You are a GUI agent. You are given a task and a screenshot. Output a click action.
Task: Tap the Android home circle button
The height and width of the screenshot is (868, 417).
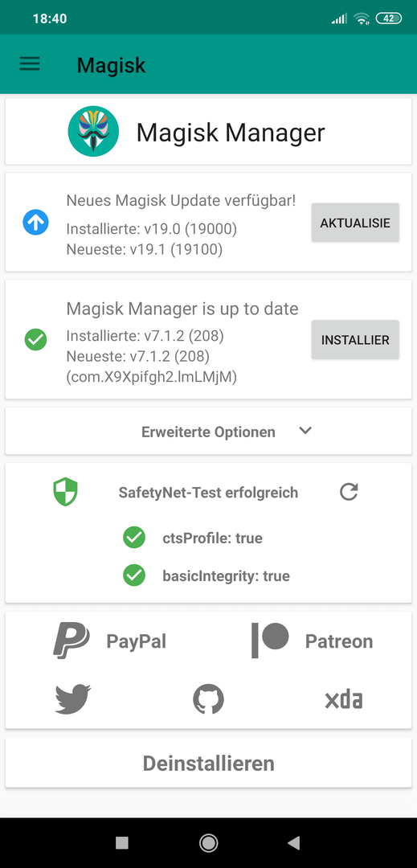209,843
